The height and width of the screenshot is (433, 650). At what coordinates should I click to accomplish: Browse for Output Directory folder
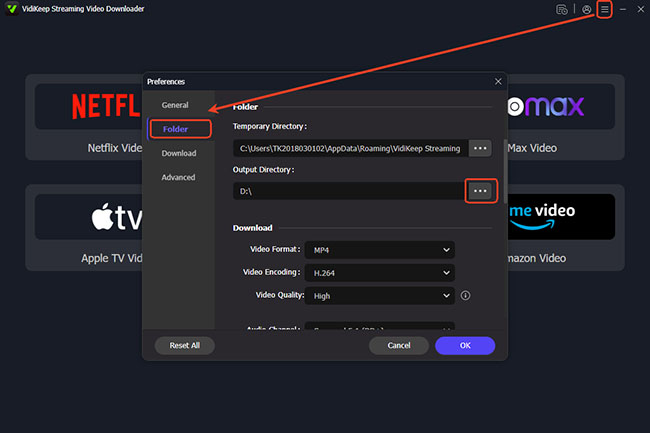(x=480, y=191)
